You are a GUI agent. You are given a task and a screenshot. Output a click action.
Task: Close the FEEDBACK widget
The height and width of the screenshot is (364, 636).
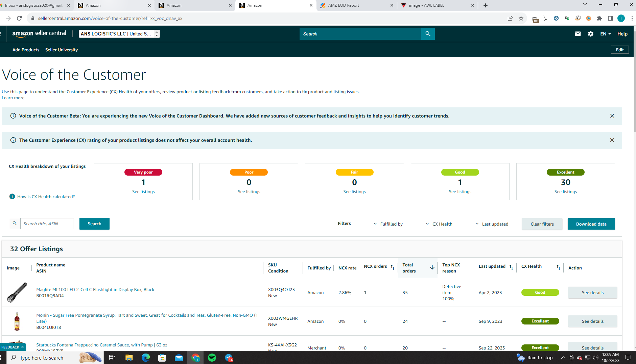(22, 347)
